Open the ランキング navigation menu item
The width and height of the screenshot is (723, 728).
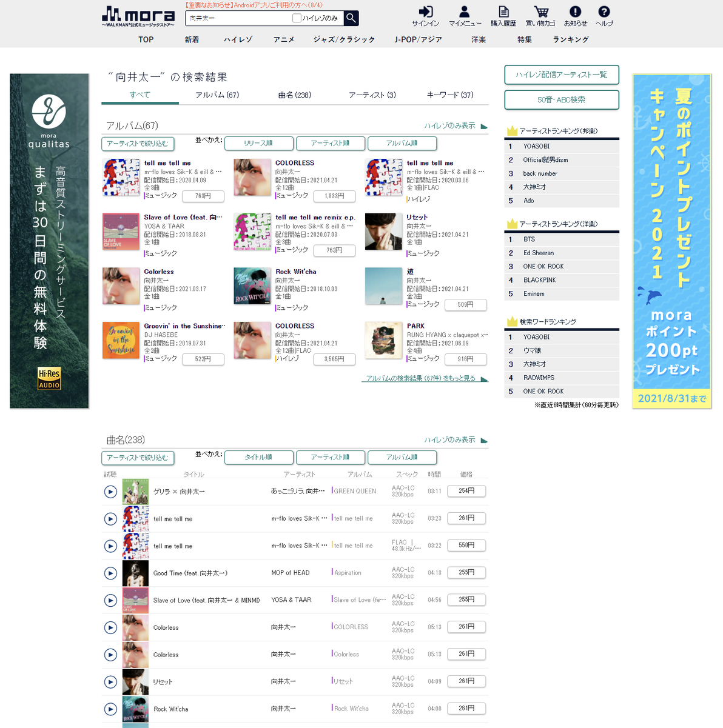tap(571, 39)
